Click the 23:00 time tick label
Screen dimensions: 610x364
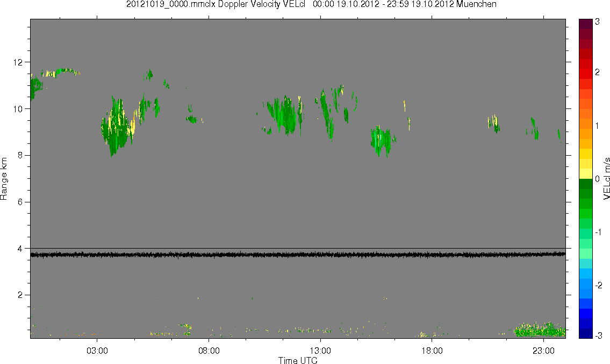(x=543, y=351)
